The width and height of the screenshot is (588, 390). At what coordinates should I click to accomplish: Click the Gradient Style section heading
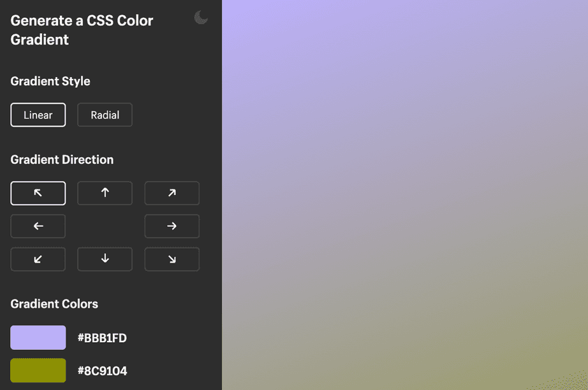tap(50, 81)
